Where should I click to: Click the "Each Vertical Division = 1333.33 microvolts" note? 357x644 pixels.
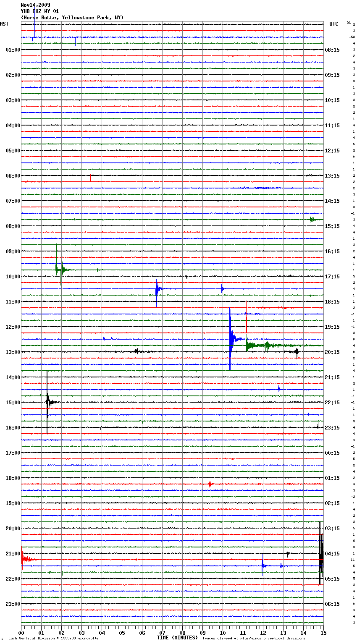[53, 639]
